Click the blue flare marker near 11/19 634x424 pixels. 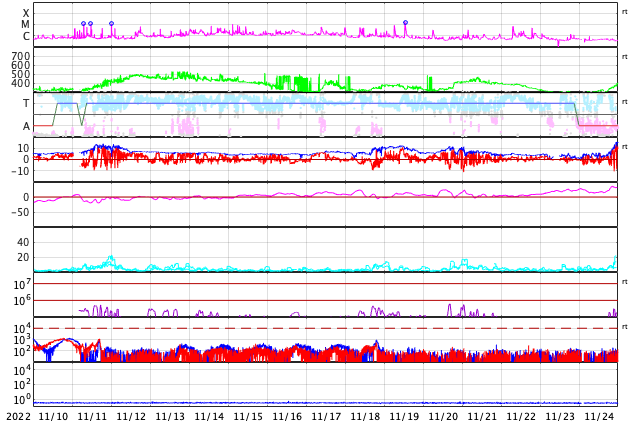click(x=406, y=23)
